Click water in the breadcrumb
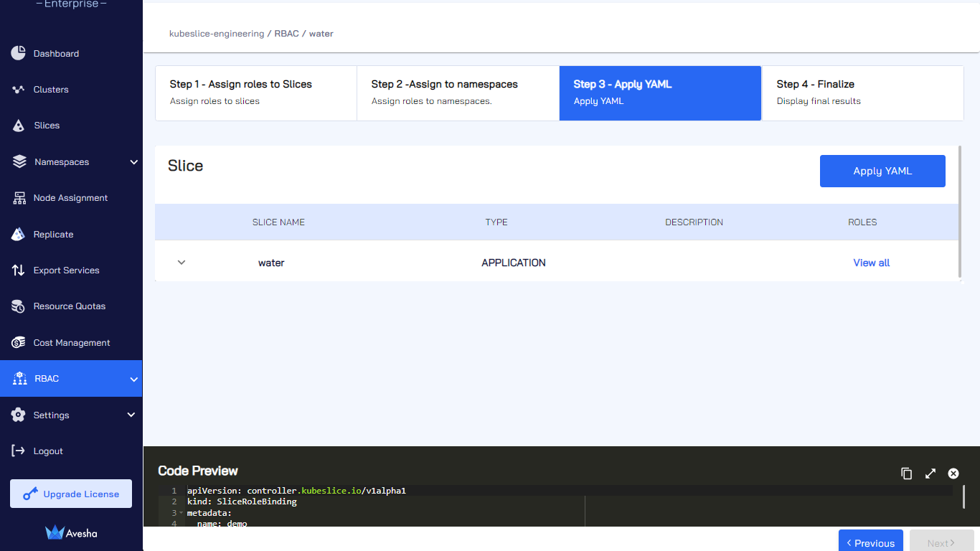Screen dimensions: 980x551 (321, 34)
